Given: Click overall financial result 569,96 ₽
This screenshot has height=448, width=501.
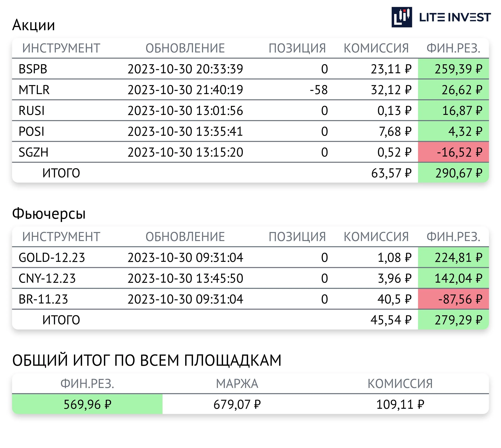Looking at the screenshot, I should [x=88, y=404].
